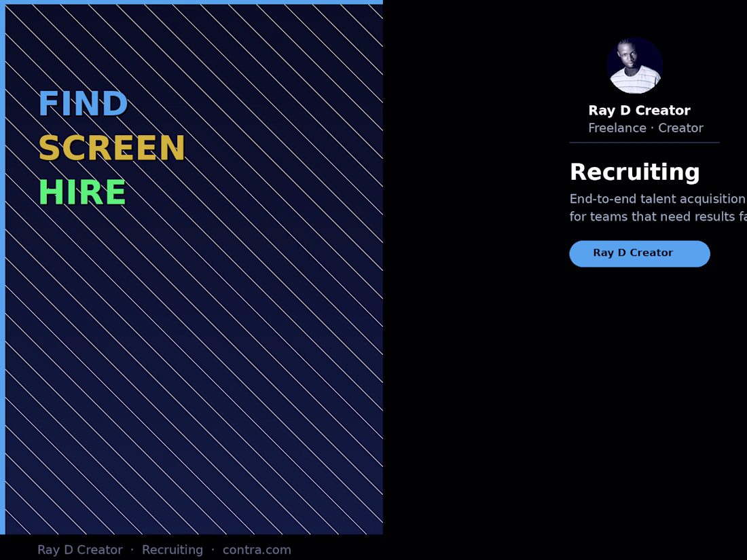
Task: Open contra.com in the footer
Action: tap(257, 550)
